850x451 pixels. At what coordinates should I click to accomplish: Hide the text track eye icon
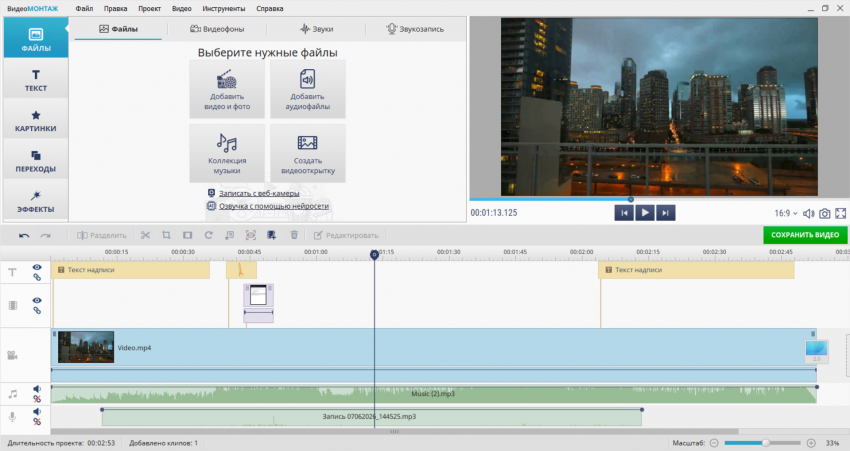tap(37, 267)
